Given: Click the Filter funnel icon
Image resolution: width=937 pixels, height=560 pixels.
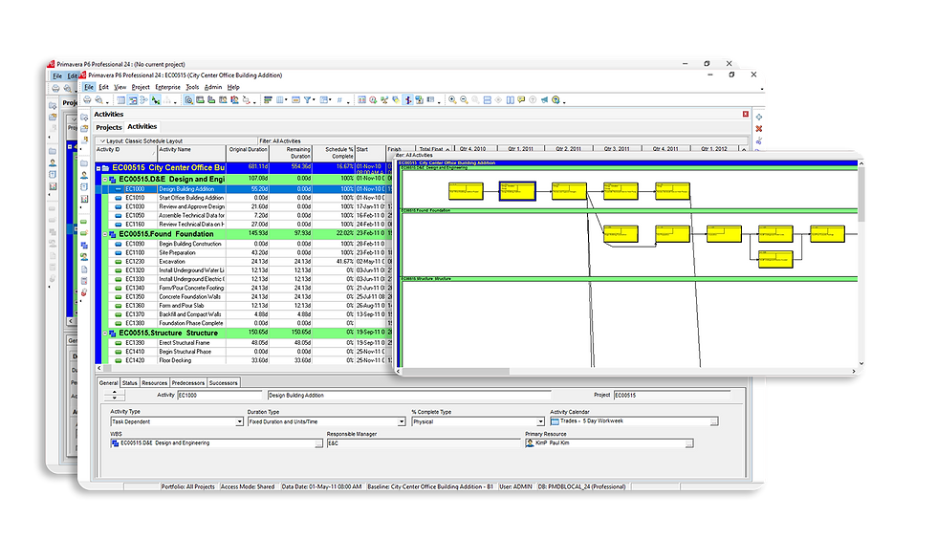Looking at the screenshot, I should (307, 99).
